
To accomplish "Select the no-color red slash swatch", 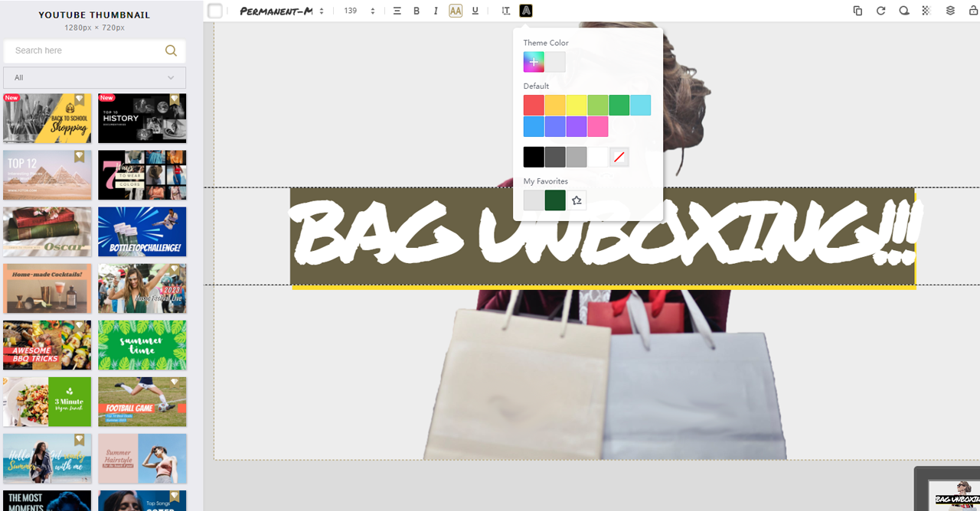I will click(619, 157).
